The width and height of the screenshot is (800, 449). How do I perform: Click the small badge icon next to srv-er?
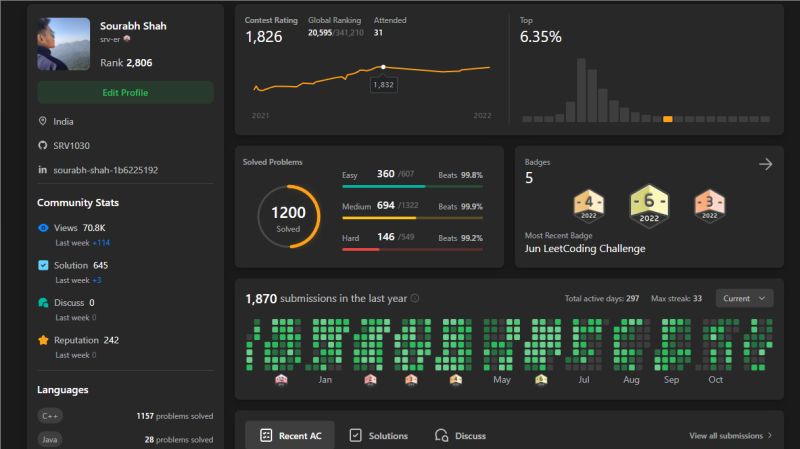click(127, 39)
